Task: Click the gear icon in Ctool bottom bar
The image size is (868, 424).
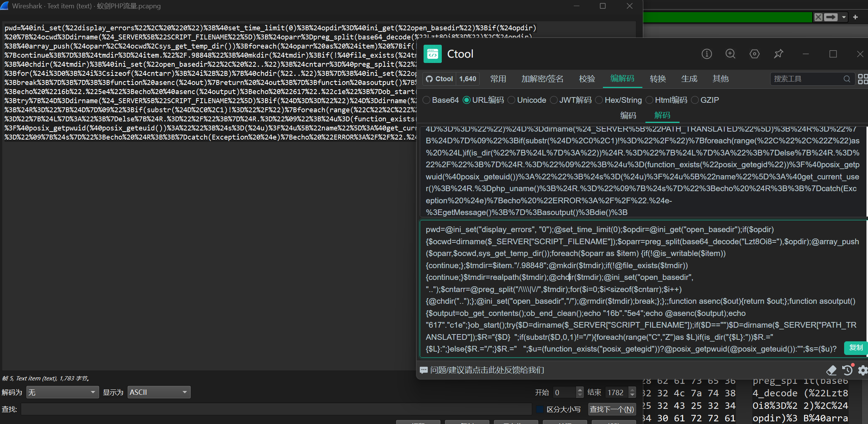Action: point(863,370)
